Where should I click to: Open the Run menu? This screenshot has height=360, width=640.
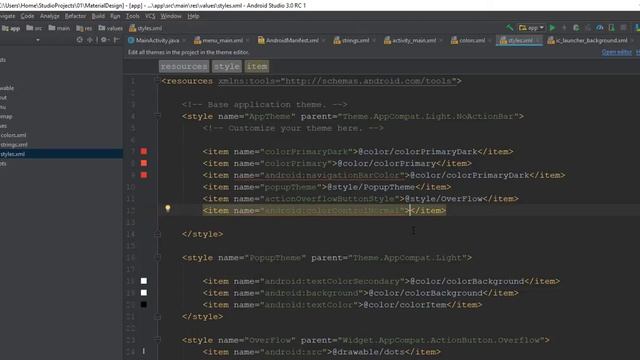tap(116, 16)
